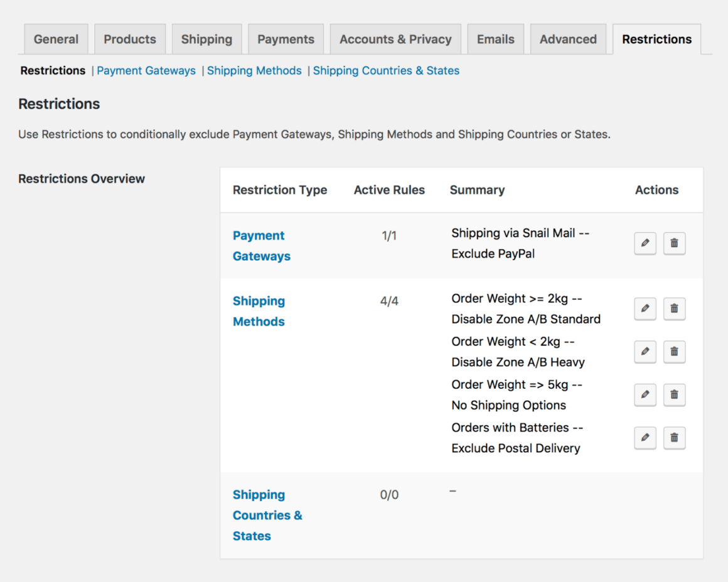The image size is (728, 582).
Task: Open the Products settings tab
Action: point(129,39)
